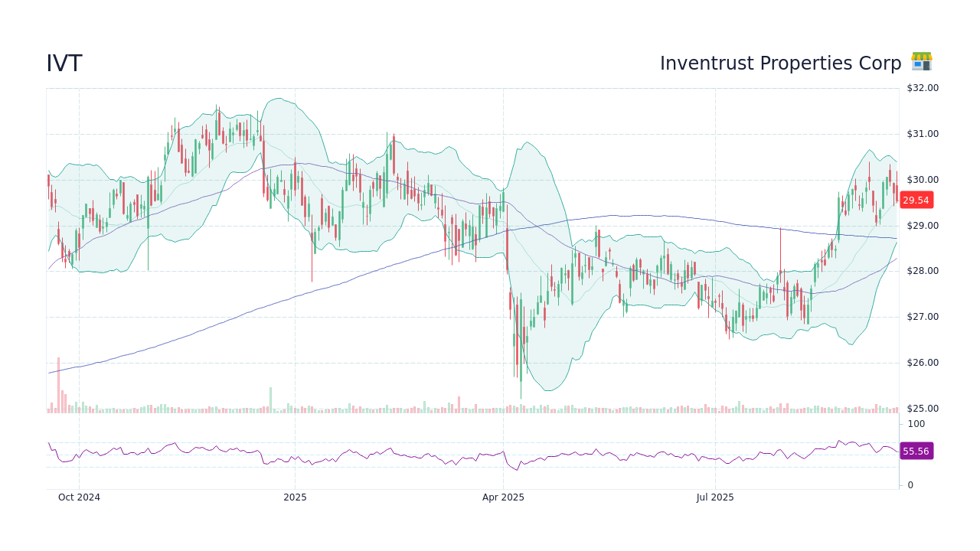This screenshot has height=551, width=980.
Task: Select the IVT ticker symbol
Action: pos(64,63)
